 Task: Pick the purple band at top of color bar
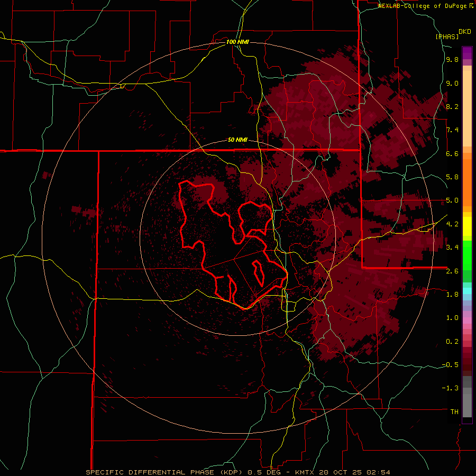[467, 53]
